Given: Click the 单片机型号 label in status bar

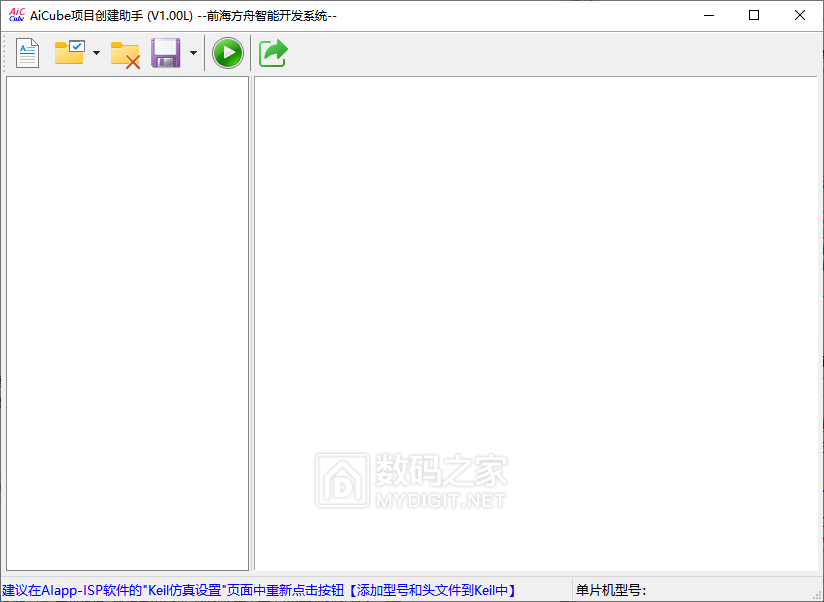Looking at the screenshot, I should [x=611, y=591].
